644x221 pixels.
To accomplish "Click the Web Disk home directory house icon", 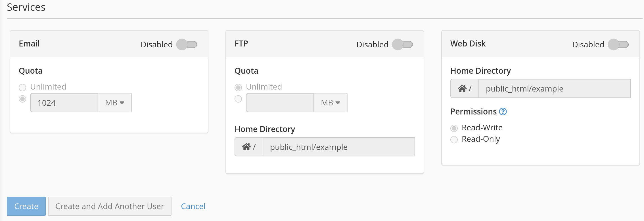I will (x=462, y=88).
